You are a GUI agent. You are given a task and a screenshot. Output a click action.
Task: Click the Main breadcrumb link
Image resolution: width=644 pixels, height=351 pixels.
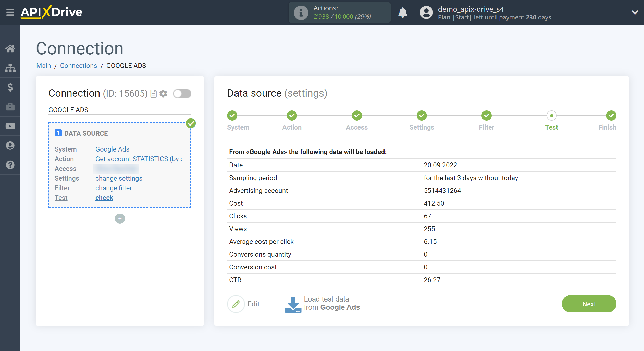tap(44, 66)
